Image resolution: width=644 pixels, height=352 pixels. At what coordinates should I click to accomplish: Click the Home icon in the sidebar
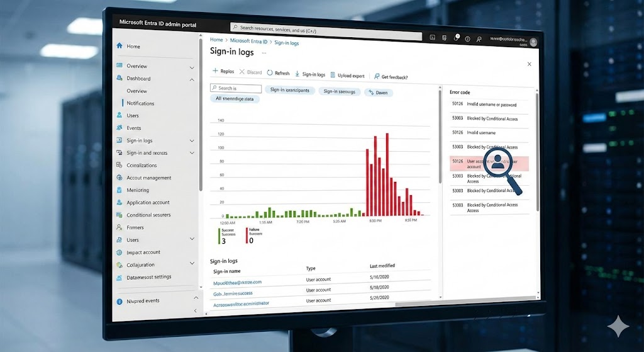119,46
